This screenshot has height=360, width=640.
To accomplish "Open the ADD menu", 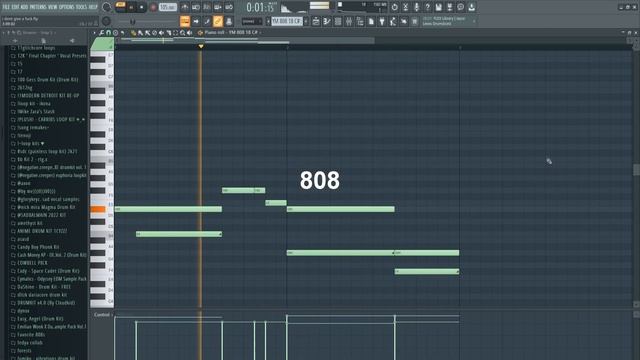I will (24, 7).
